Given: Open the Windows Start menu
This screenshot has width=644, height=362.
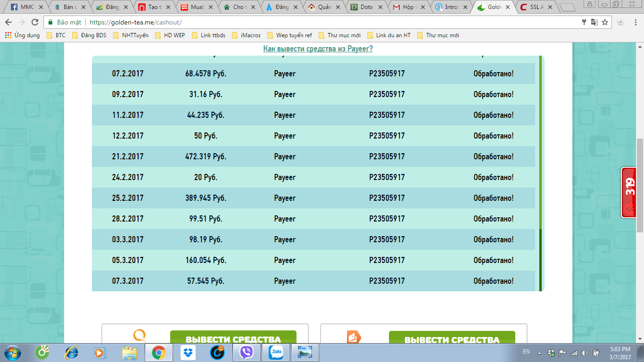Looking at the screenshot, I should [x=11, y=353].
